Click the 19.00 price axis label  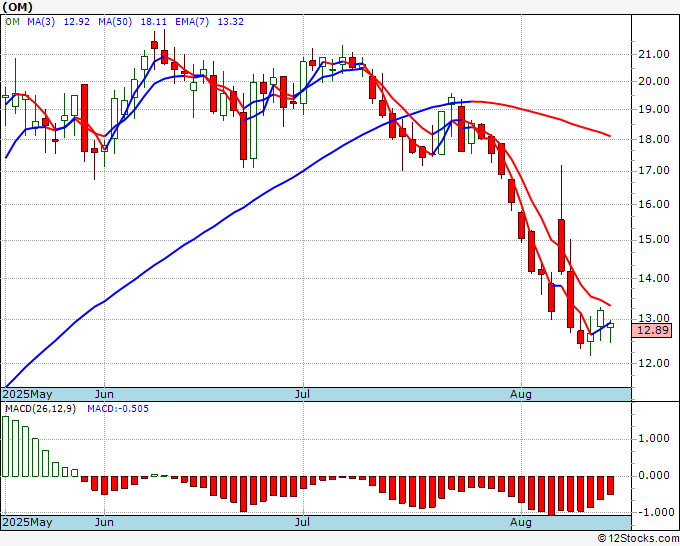(x=654, y=109)
